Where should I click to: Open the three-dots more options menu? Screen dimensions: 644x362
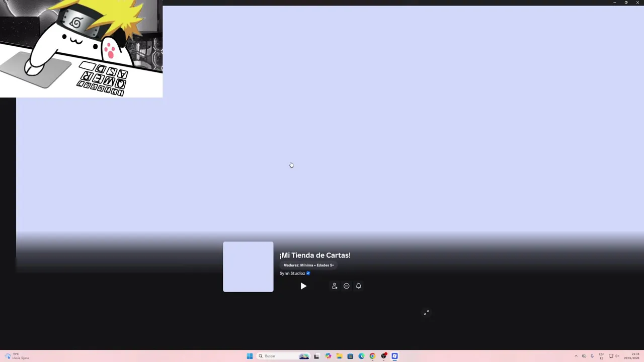click(x=347, y=286)
